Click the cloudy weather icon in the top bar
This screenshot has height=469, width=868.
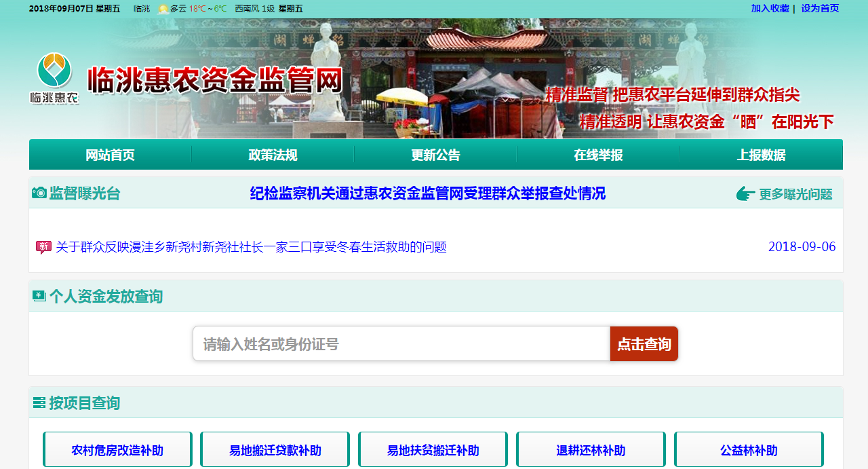click(x=163, y=9)
